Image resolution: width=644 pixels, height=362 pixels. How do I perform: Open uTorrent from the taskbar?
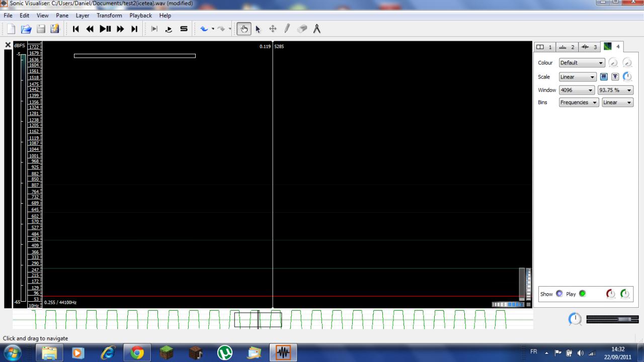(225, 353)
